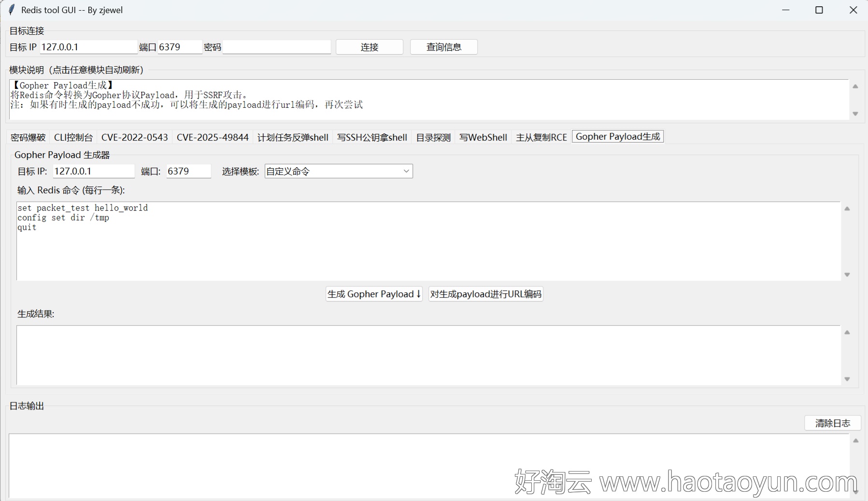This screenshot has width=868, height=501.
Task: Open the 计划任务反弹shell tab
Action: pos(293,137)
